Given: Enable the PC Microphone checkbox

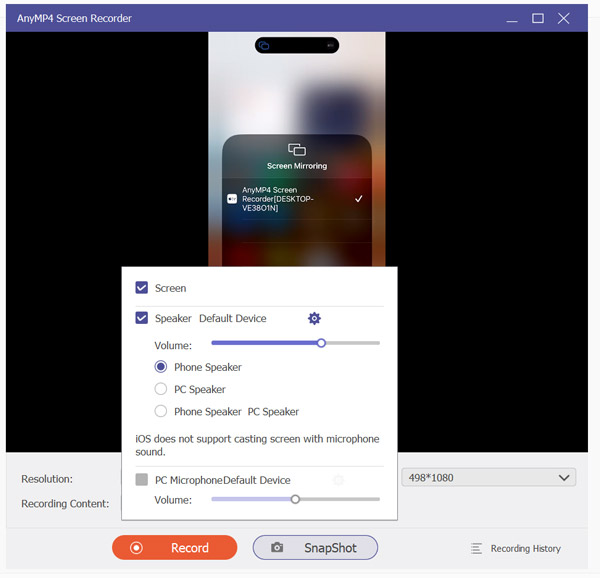Looking at the screenshot, I should point(142,480).
